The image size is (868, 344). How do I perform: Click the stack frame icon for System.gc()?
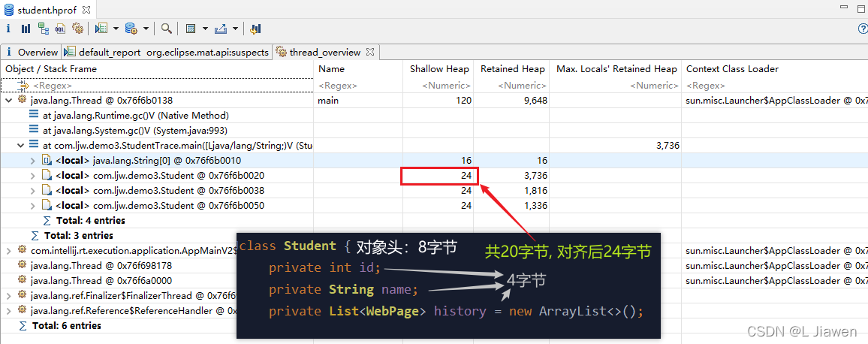click(35, 130)
